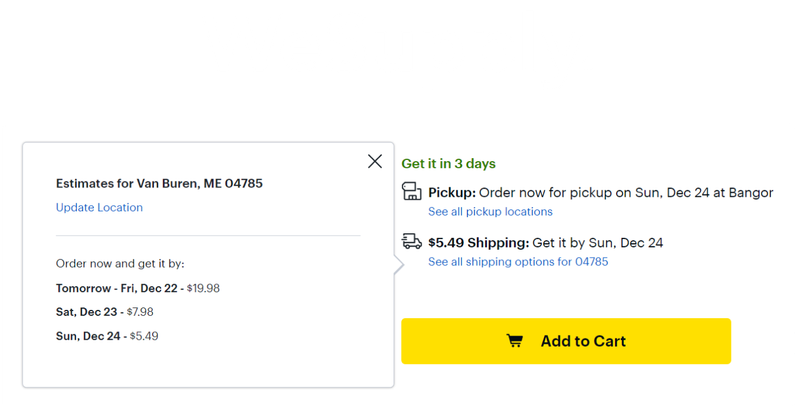798x414 pixels.
Task: Click the green "Get it in 3 days" text
Action: (448, 164)
